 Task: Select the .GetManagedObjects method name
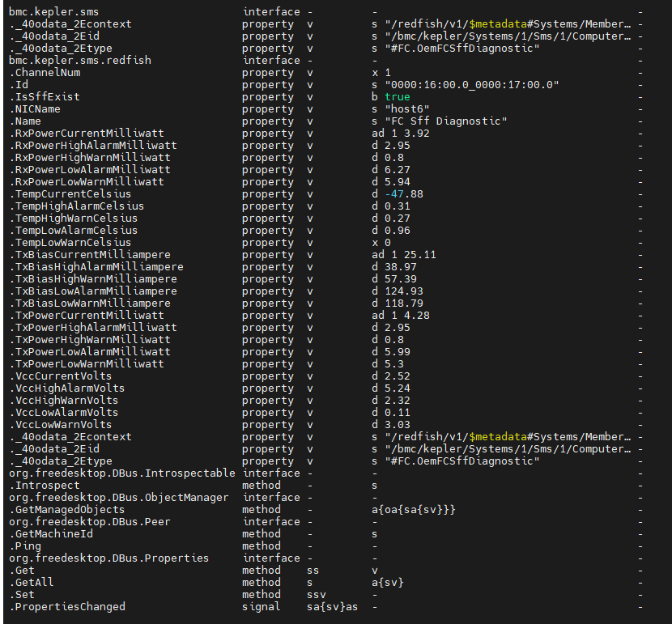tap(66, 510)
